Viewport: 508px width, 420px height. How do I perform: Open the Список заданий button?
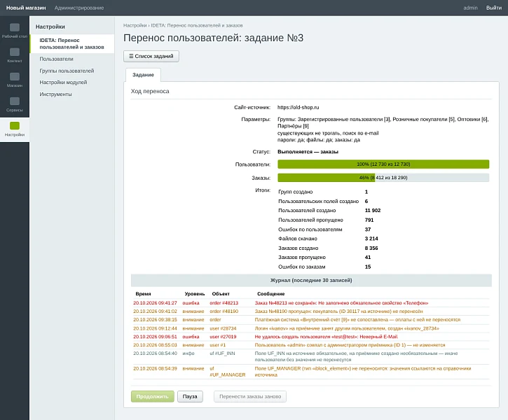click(151, 56)
